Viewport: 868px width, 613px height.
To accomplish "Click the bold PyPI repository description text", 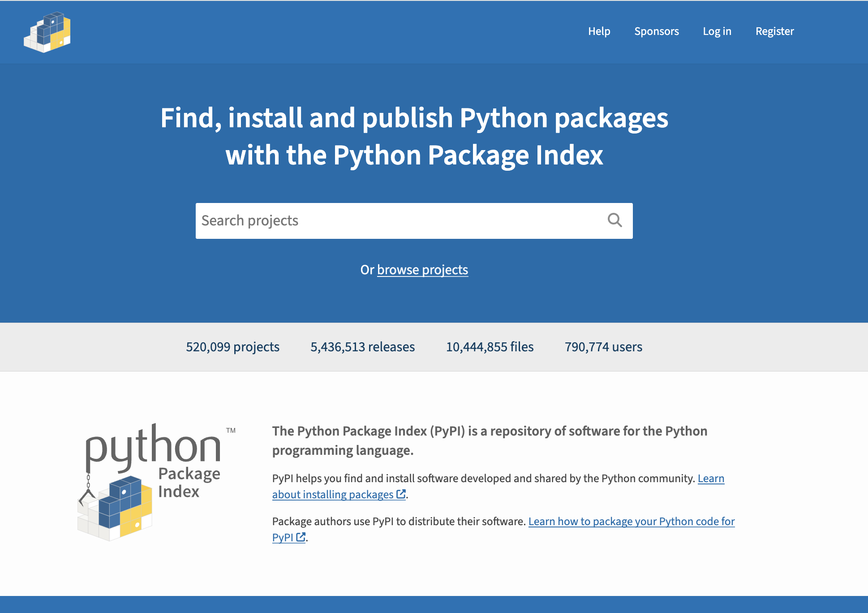I will tap(490, 440).
